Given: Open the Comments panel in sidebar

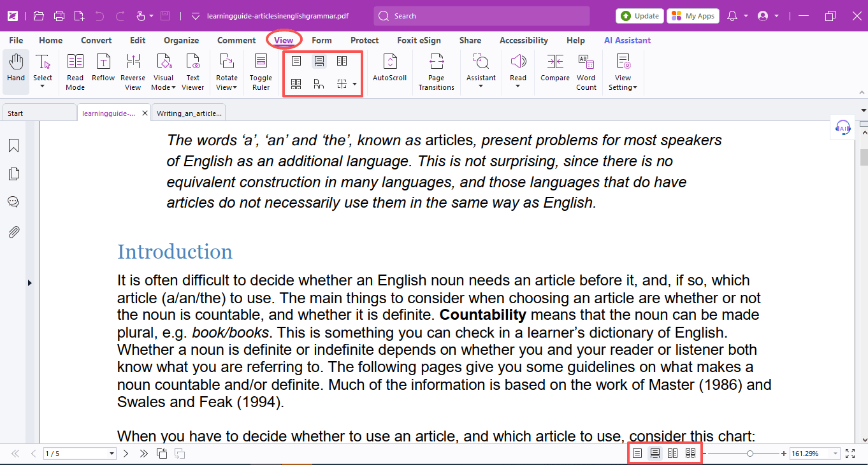Looking at the screenshot, I should (13, 202).
